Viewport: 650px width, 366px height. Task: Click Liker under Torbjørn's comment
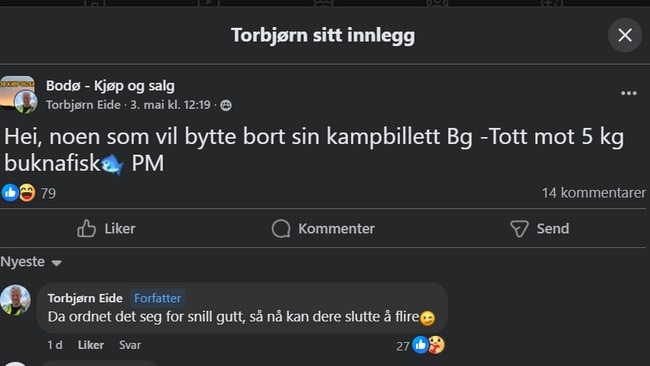(x=91, y=345)
